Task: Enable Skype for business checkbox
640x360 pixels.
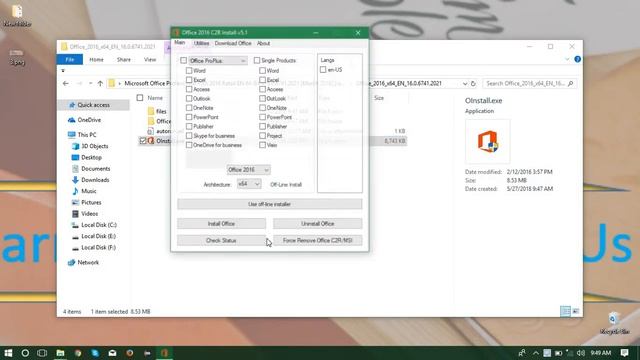Action: pos(189,136)
